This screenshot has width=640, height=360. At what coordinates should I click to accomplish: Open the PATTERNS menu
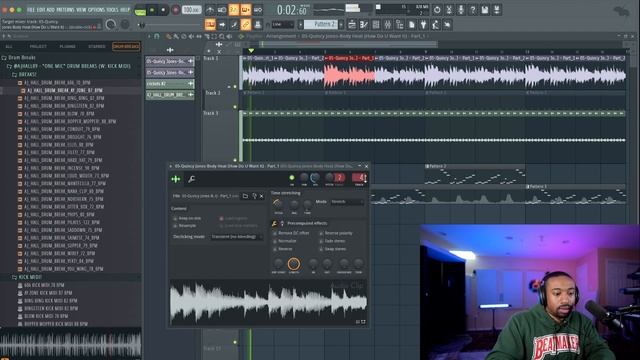tap(66, 9)
